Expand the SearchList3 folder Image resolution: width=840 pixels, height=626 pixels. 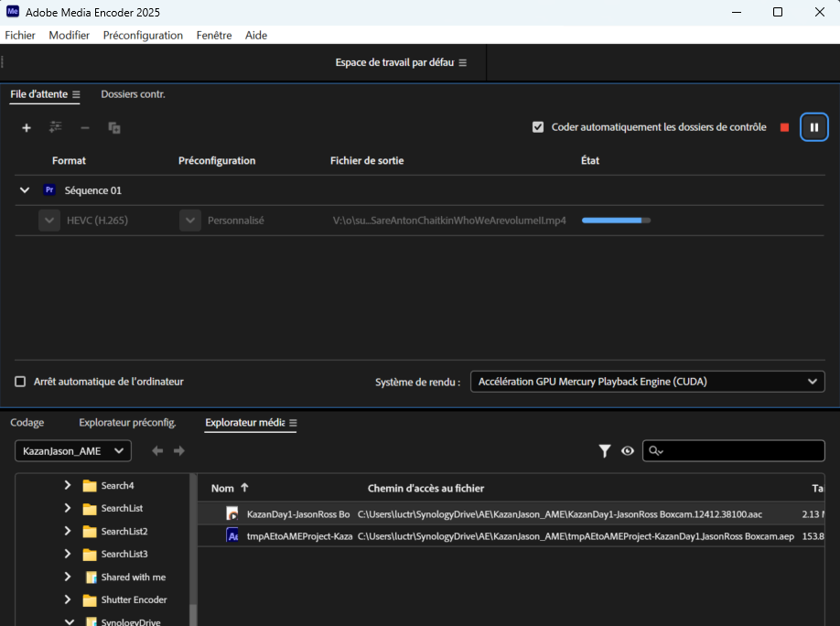68,553
